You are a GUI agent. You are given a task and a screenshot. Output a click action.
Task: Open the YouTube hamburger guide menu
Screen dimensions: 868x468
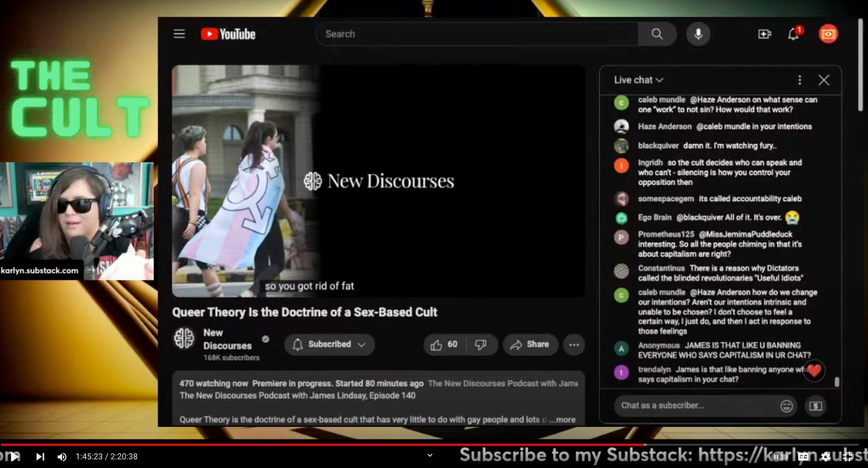[179, 34]
